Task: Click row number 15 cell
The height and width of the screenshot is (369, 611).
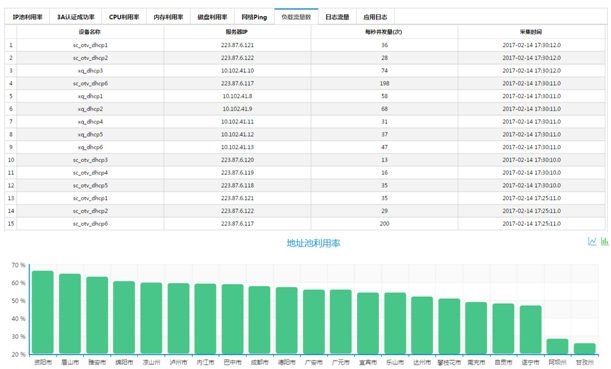Action: click(11, 224)
